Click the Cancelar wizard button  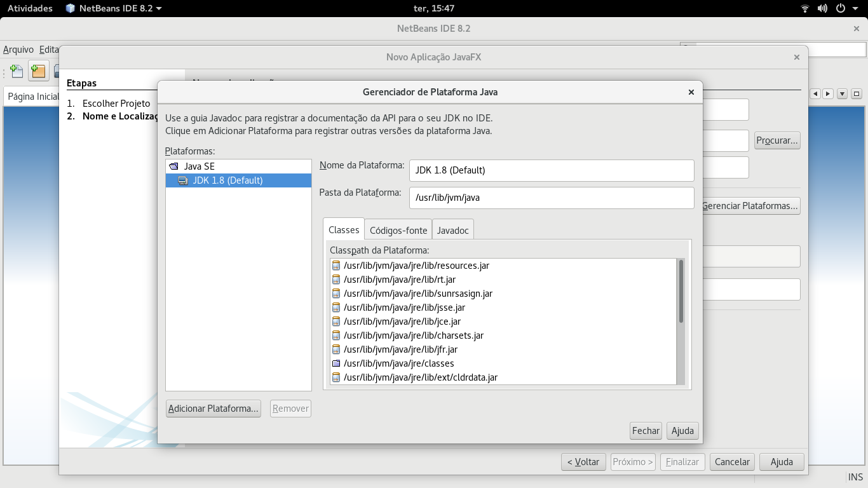click(732, 462)
